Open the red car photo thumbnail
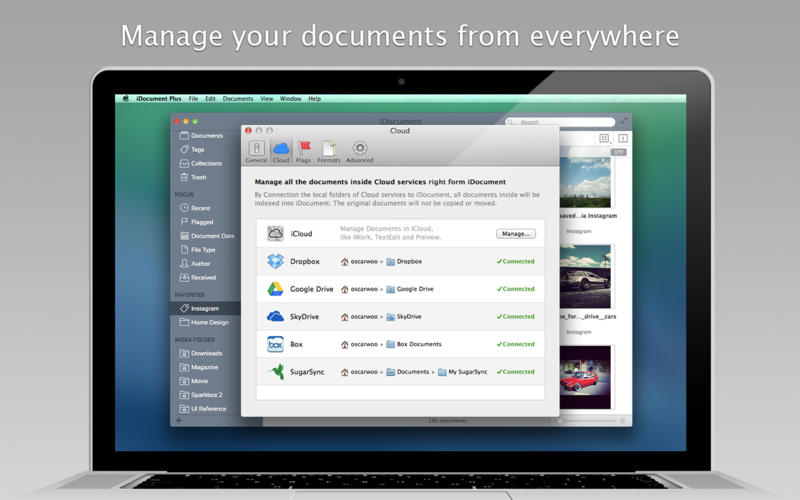Image resolution: width=800 pixels, height=500 pixels. tap(585, 377)
